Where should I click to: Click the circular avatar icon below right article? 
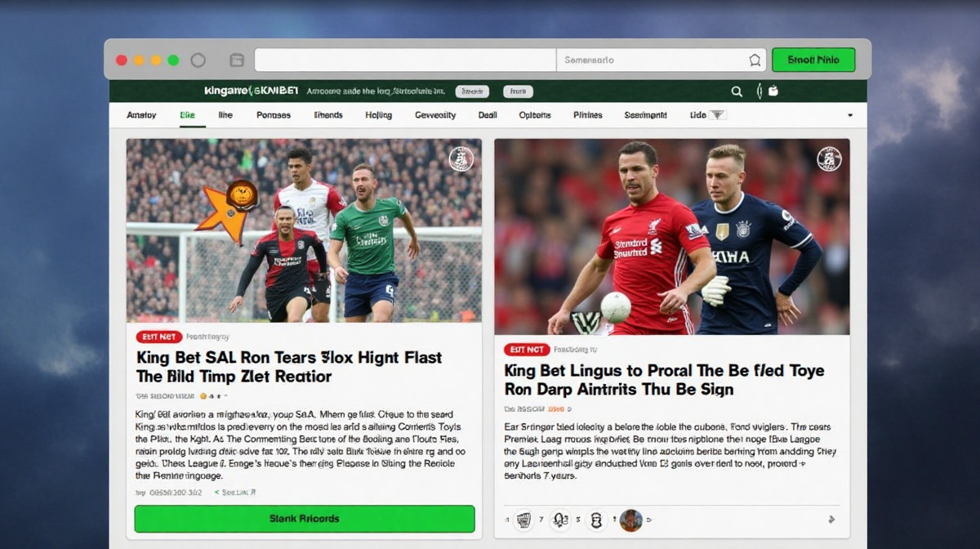pyautogui.click(x=630, y=520)
